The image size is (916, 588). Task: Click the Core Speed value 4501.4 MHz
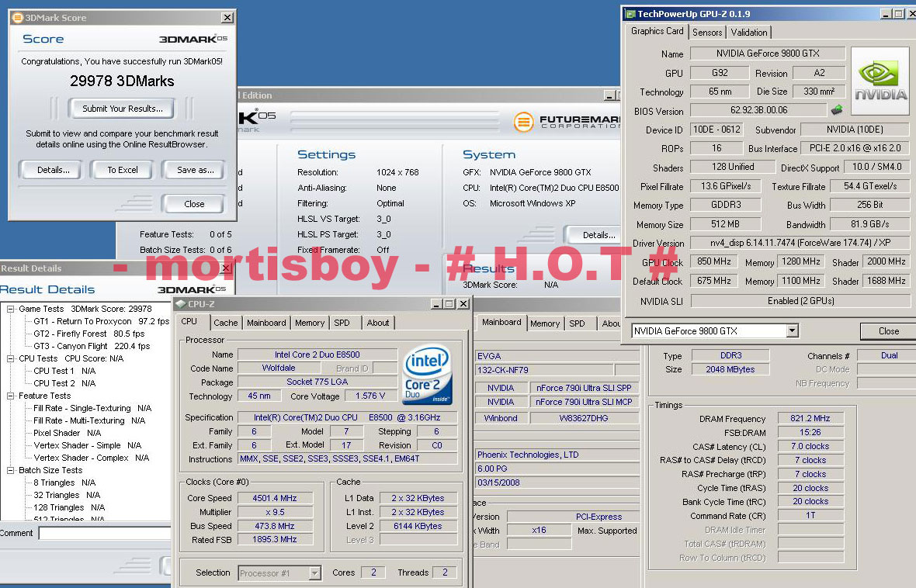point(275,498)
